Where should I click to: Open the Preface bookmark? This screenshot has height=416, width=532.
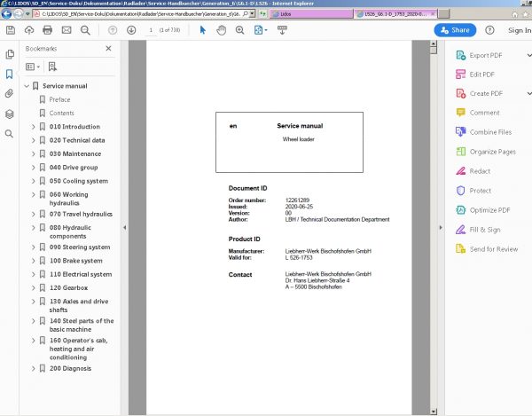(59, 99)
